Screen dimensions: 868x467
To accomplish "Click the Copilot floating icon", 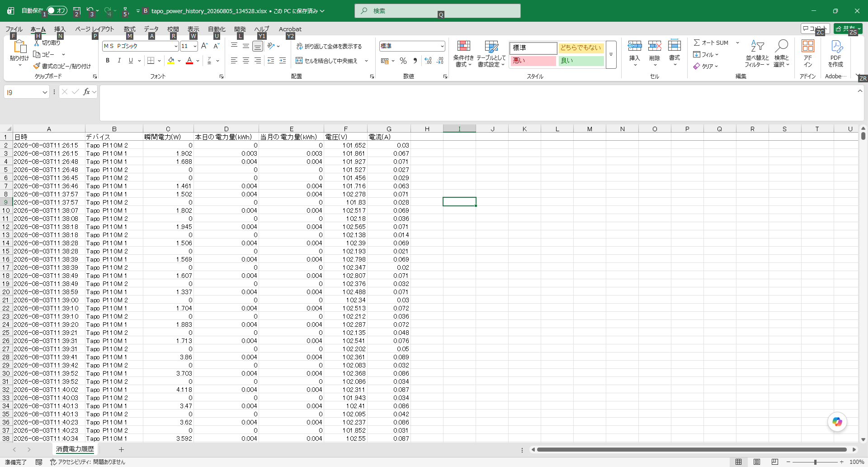I will click(837, 422).
